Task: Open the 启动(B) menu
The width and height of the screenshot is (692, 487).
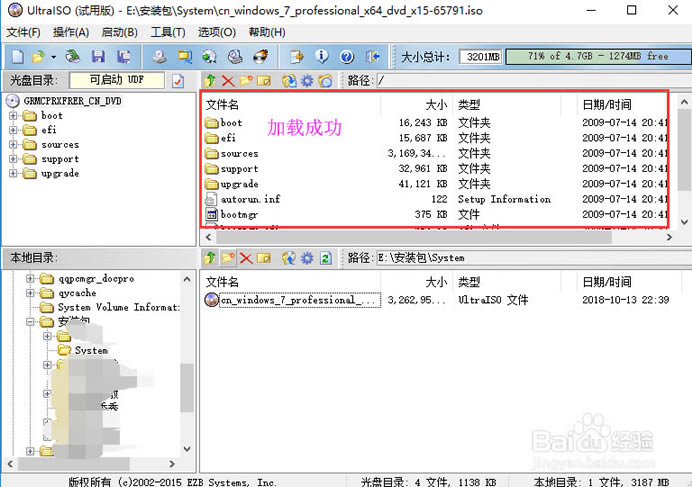Action: pyautogui.click(x=119, y=32)
